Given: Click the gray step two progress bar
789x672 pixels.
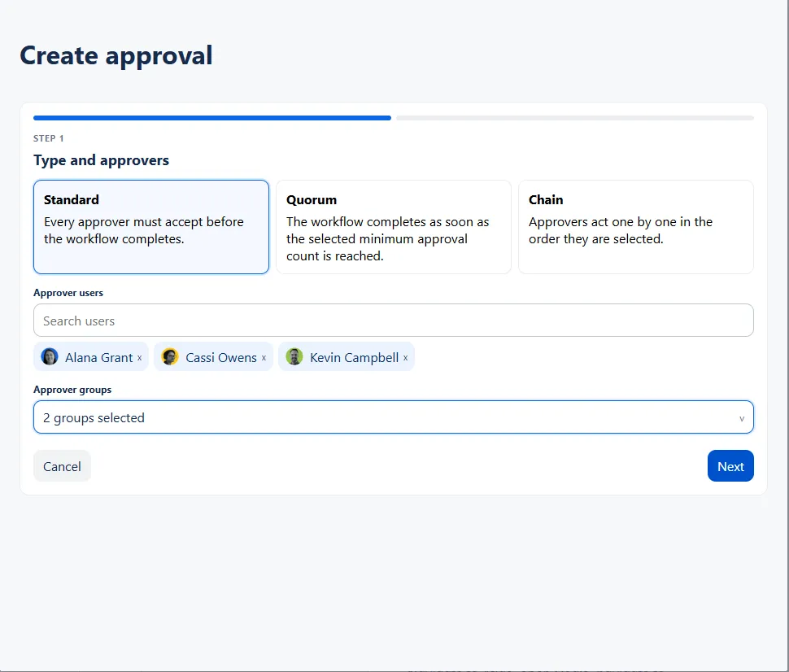Looking at the screenshot, I should pos(575,118).
